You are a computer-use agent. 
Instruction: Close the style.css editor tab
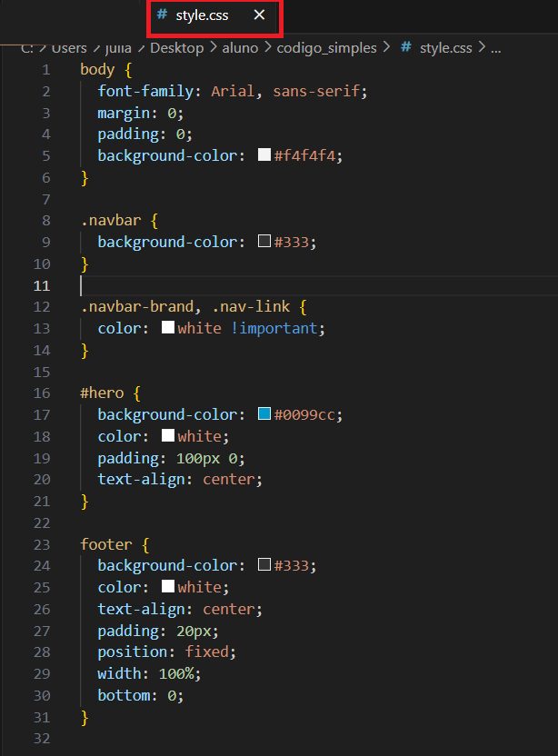tap(260, 15)
